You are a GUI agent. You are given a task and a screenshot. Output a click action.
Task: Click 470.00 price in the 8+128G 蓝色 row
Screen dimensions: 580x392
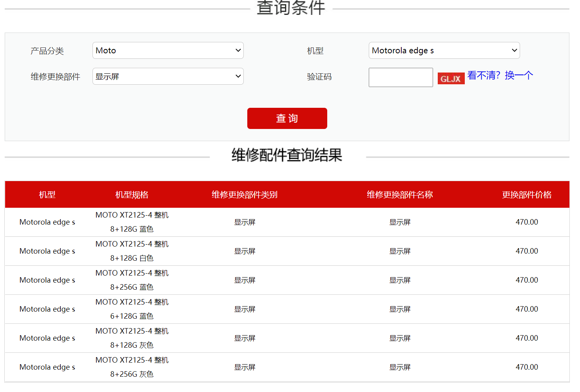(527, 222)
